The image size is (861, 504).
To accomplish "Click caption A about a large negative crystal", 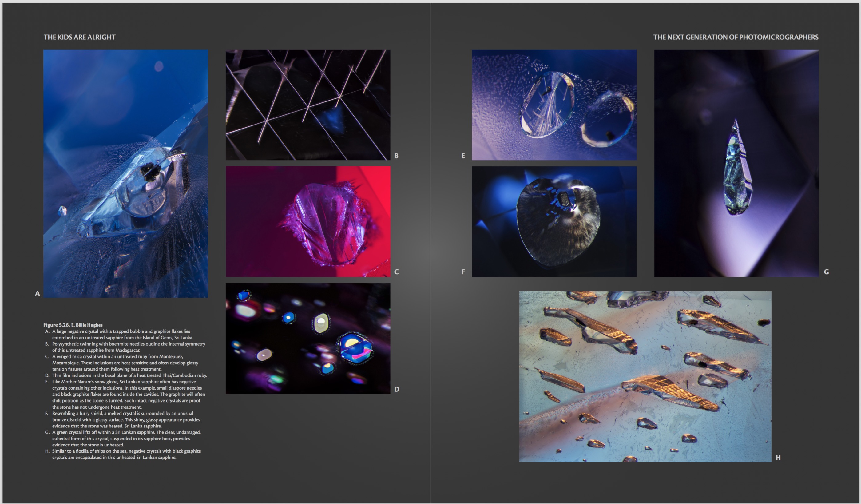I will (119, 335).
